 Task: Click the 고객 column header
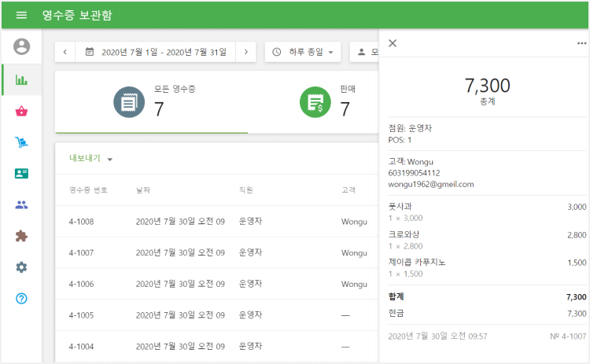[348, 190]
